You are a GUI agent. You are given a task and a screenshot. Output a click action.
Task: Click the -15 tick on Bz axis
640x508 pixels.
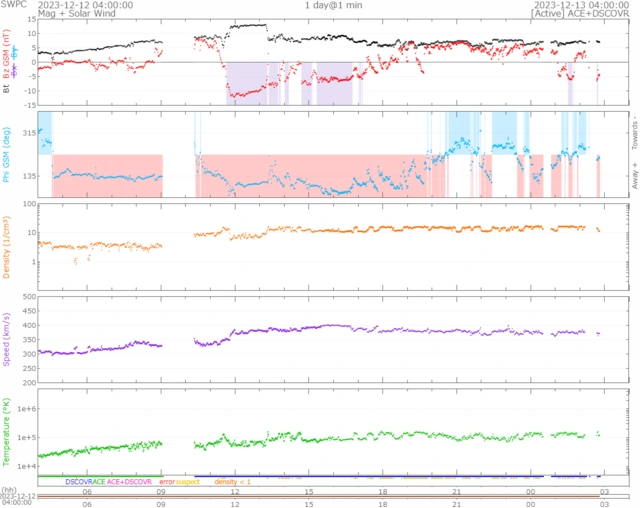tap(31, 105)
